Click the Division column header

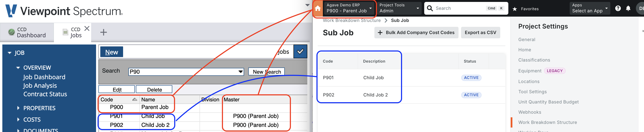point(210,99)
